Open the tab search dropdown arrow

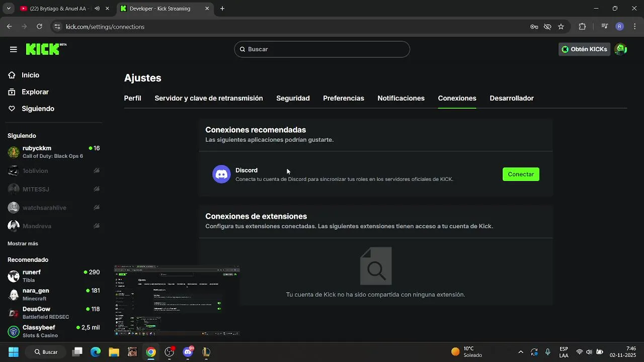click(x=8, y=9)
